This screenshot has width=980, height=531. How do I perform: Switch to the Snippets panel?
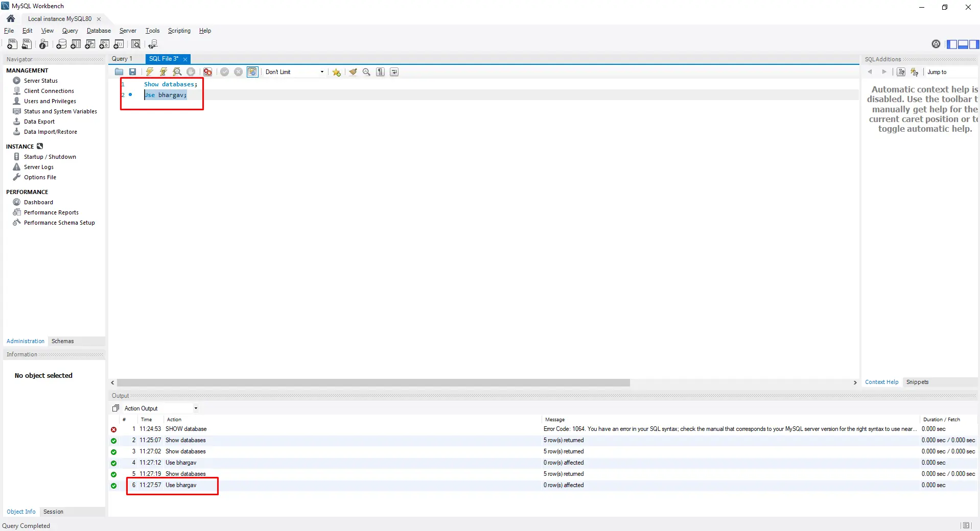click(917, 382)
